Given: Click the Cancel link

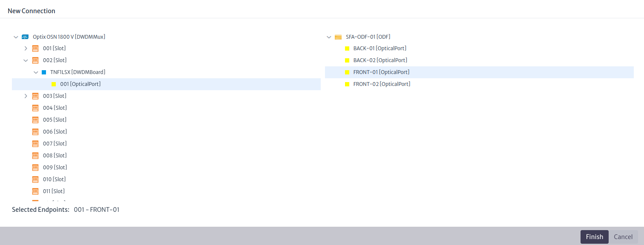Looking at the screenshot, I should coord(623,236).
